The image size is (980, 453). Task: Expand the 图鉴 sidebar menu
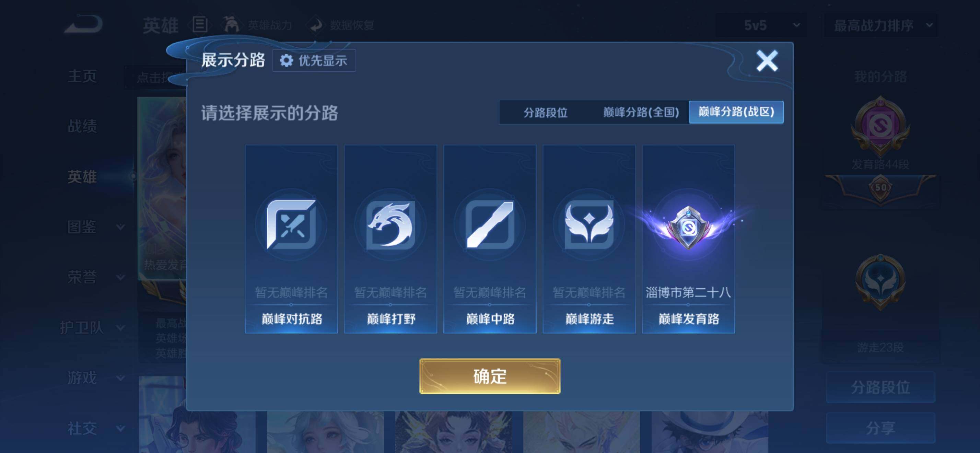click(x=95, y=227)
